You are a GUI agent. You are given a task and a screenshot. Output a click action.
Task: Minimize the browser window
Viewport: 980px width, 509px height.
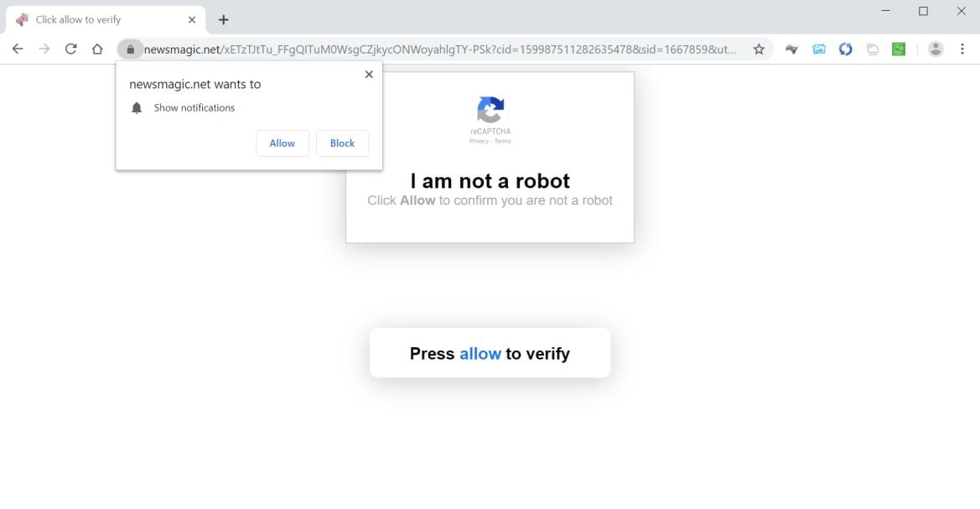click(885, 11)
